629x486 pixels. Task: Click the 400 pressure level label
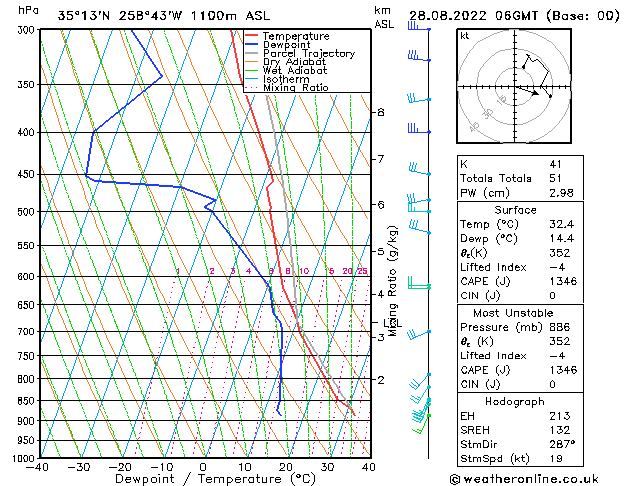28,132
